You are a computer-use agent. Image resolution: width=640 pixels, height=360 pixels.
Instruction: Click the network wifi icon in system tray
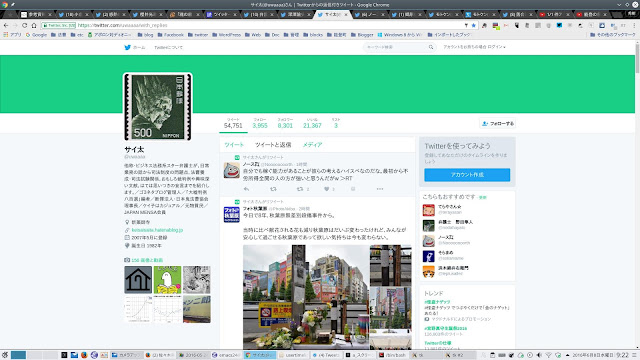[x=549, y=355]
